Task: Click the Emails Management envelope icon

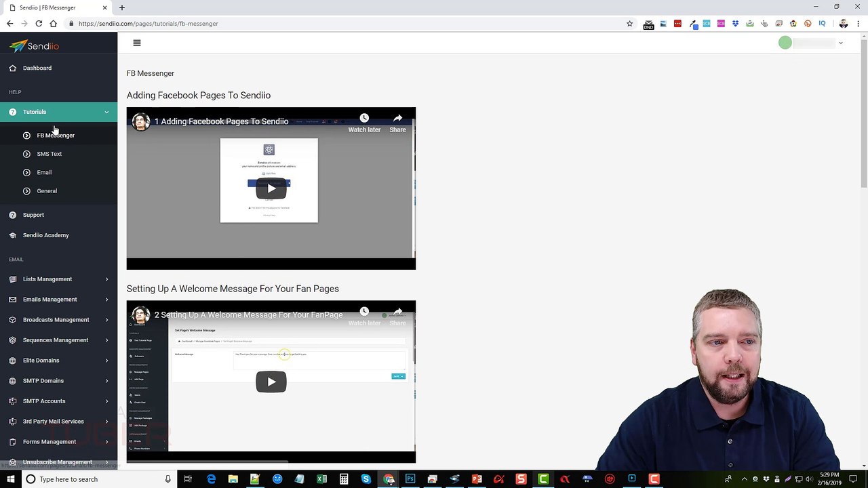Action: pos(13,300)
